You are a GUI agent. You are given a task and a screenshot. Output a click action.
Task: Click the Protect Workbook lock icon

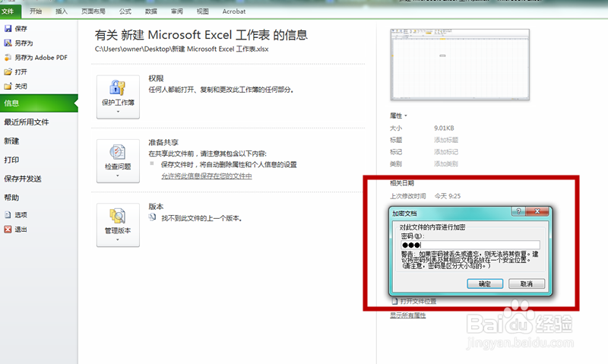point(118,87)
